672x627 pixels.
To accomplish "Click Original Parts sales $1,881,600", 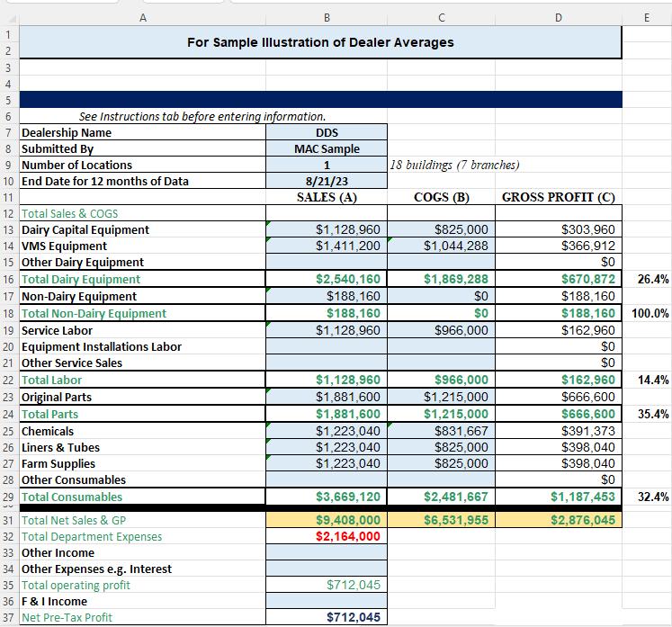I will 327,397.
